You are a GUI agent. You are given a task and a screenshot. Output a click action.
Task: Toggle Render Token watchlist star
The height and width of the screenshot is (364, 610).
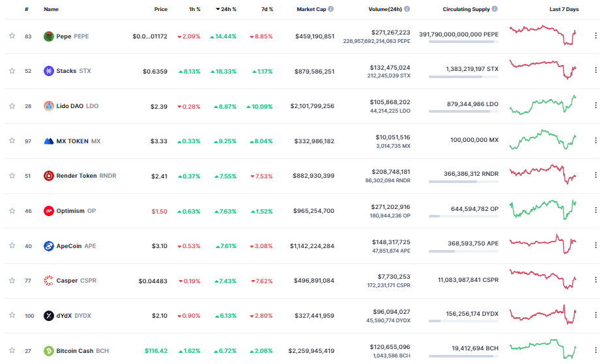pyautogui.click(x=12, y=175)
